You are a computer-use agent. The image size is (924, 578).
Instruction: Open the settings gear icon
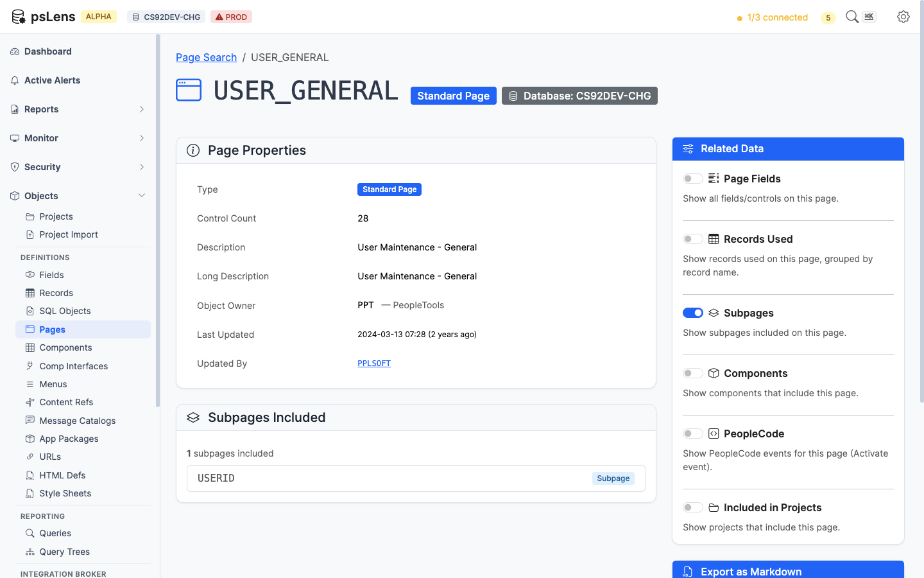point(903,17)
